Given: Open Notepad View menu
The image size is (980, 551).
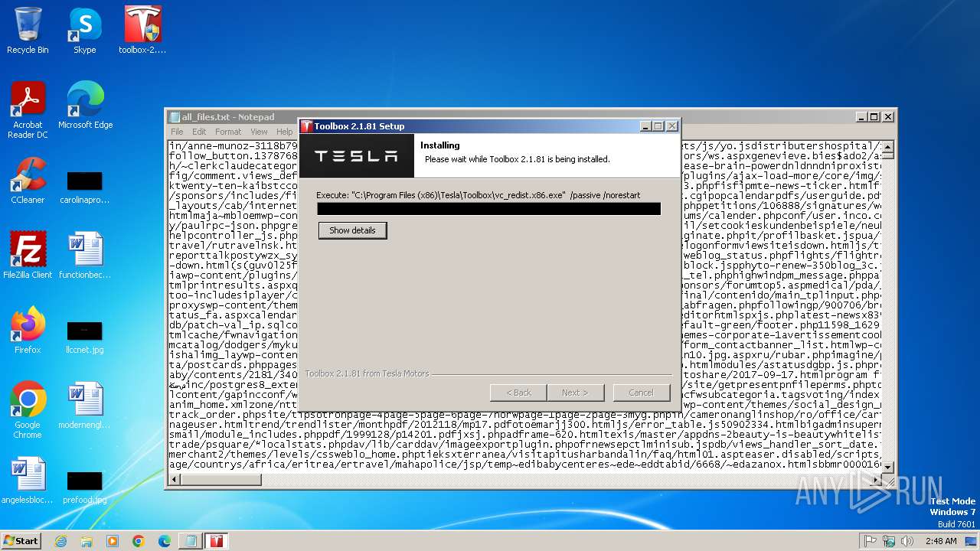Looking at the screenshot, I should point(260,132).
